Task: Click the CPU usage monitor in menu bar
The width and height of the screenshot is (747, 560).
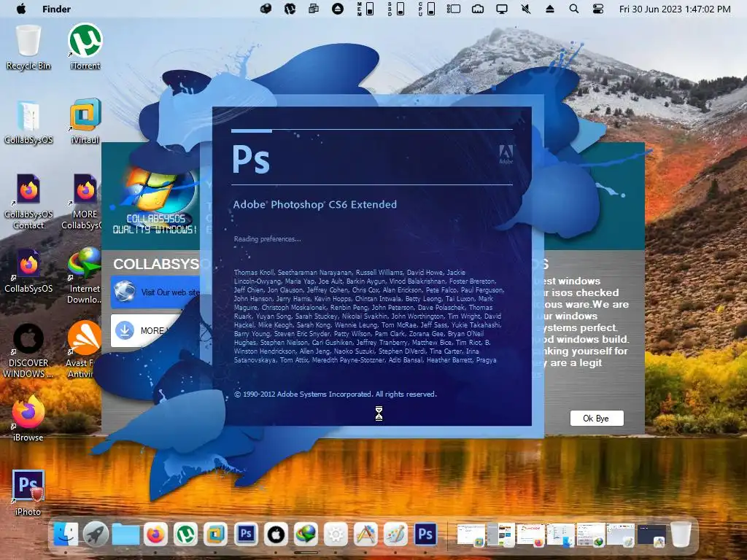Action: point(426,9)
